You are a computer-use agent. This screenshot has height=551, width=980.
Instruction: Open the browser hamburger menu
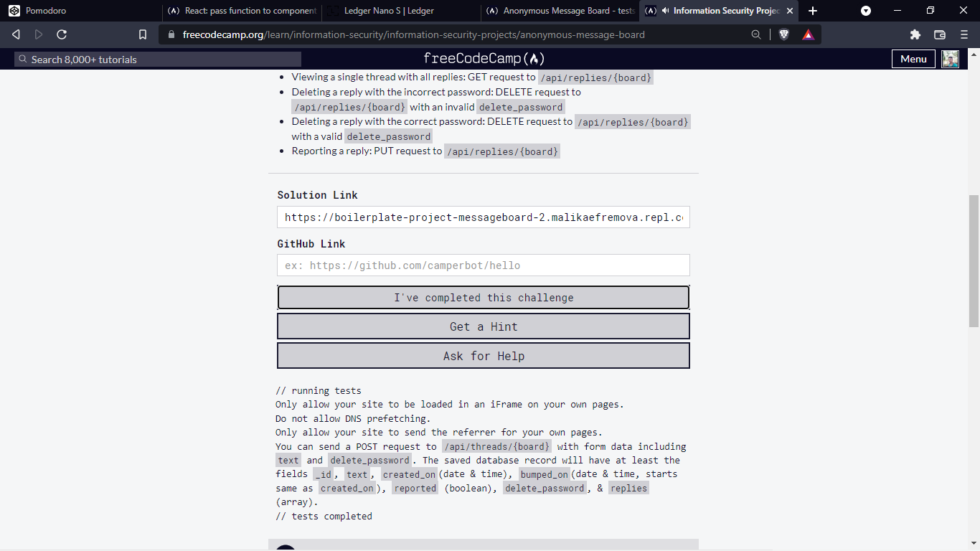point(964,34)
